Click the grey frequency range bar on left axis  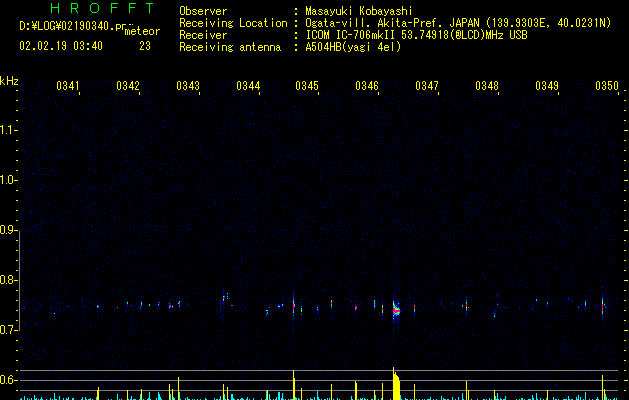coord(19,281)
